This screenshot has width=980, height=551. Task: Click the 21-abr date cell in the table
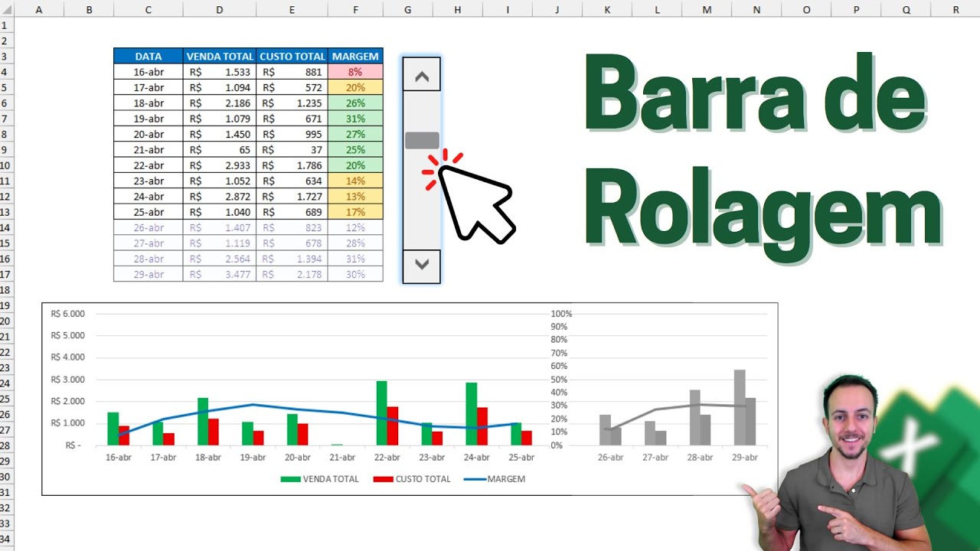pos(149,150)
